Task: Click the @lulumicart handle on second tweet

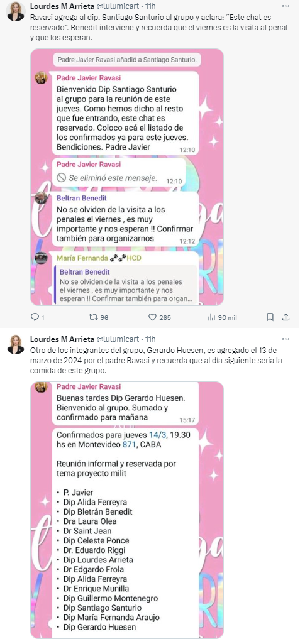Action: (x=116, y=339)
